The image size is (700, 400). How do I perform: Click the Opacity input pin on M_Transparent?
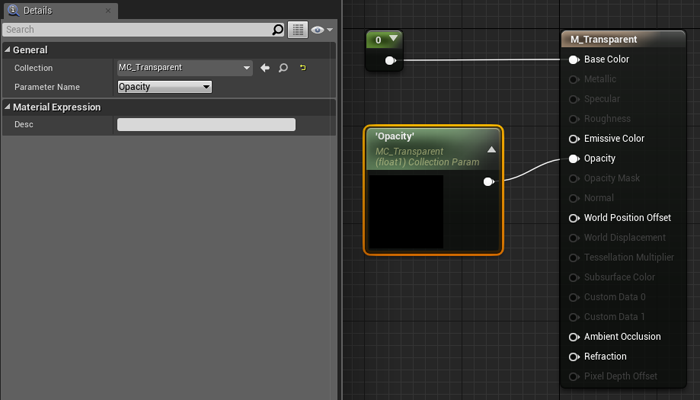click(574, 158)
